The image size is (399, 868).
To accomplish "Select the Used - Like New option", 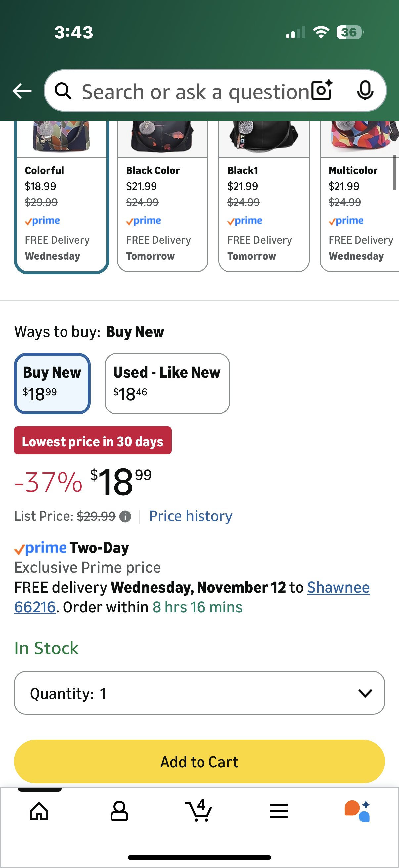I will 167,383.
